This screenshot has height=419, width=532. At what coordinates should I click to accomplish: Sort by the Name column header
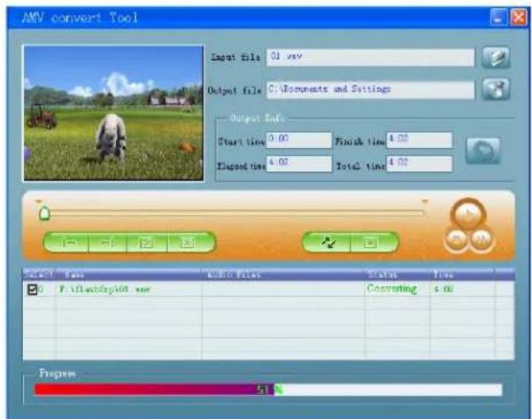coord(129,275)
